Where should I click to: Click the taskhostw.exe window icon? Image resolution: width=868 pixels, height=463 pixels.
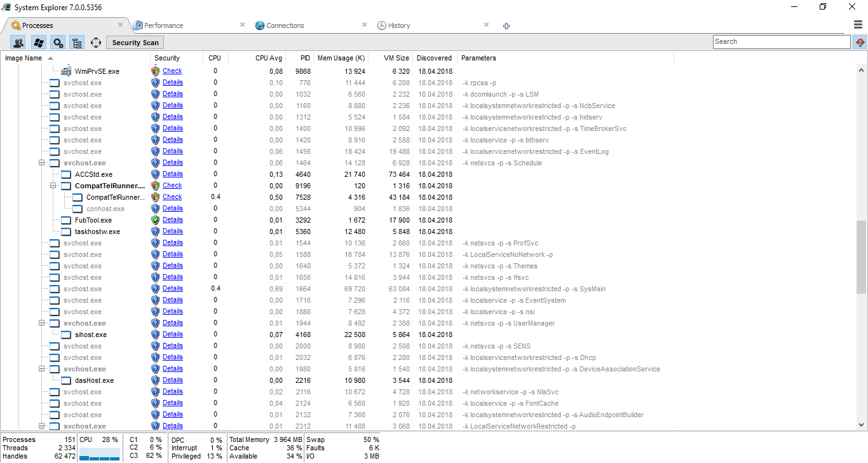pos(66,231)
